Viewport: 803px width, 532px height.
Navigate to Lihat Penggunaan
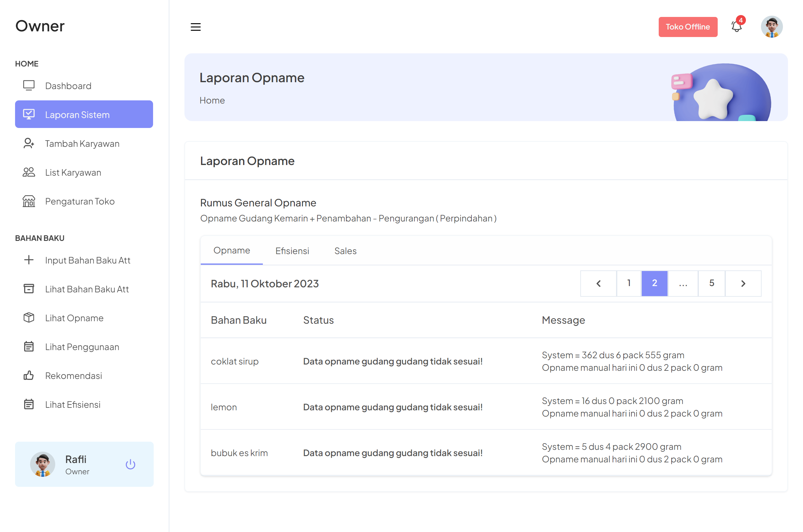(82, 346)
